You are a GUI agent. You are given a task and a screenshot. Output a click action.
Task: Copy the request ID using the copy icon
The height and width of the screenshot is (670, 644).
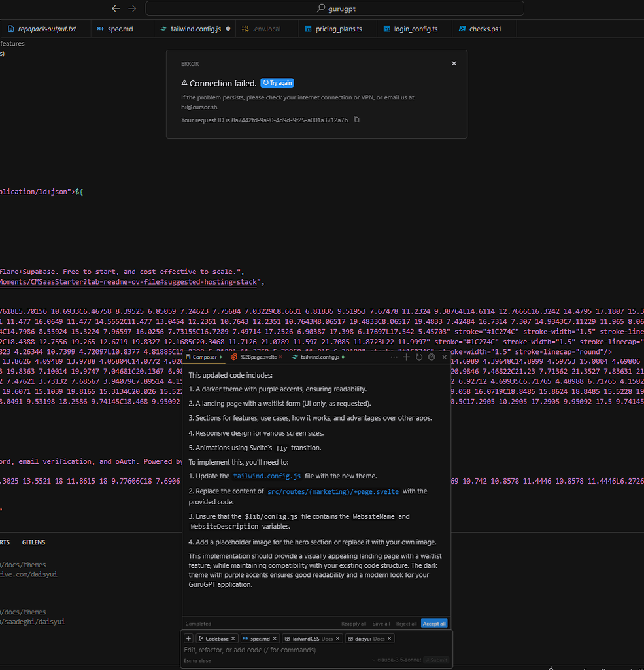[355, 120]
